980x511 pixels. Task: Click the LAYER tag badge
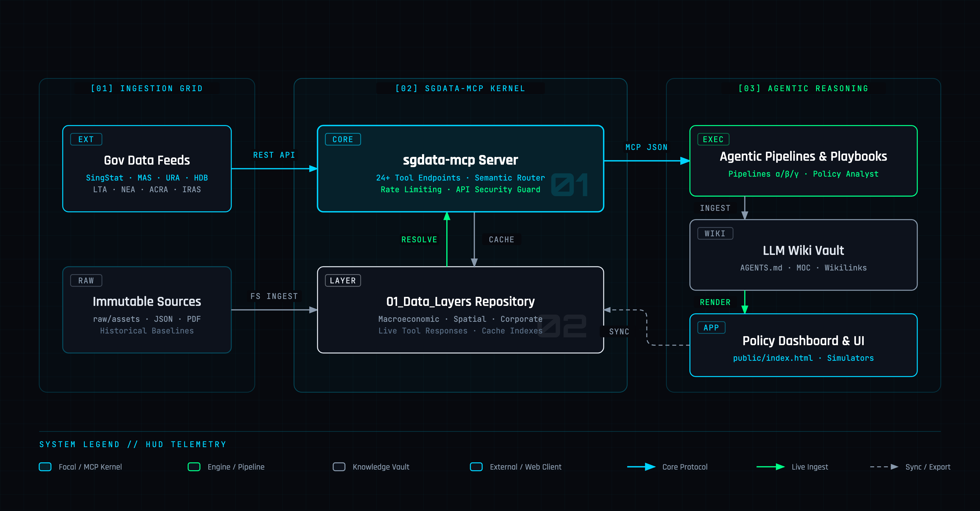(343, 281)
